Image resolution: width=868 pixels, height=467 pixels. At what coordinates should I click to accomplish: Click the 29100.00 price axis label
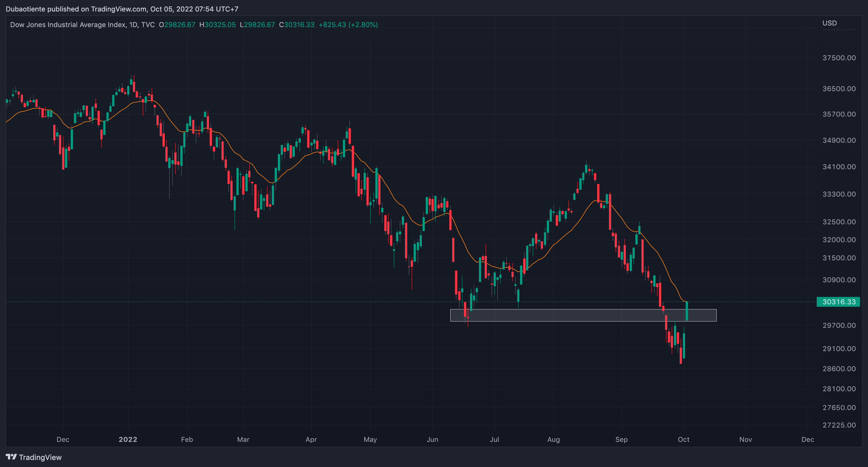[x=839, y=349]
